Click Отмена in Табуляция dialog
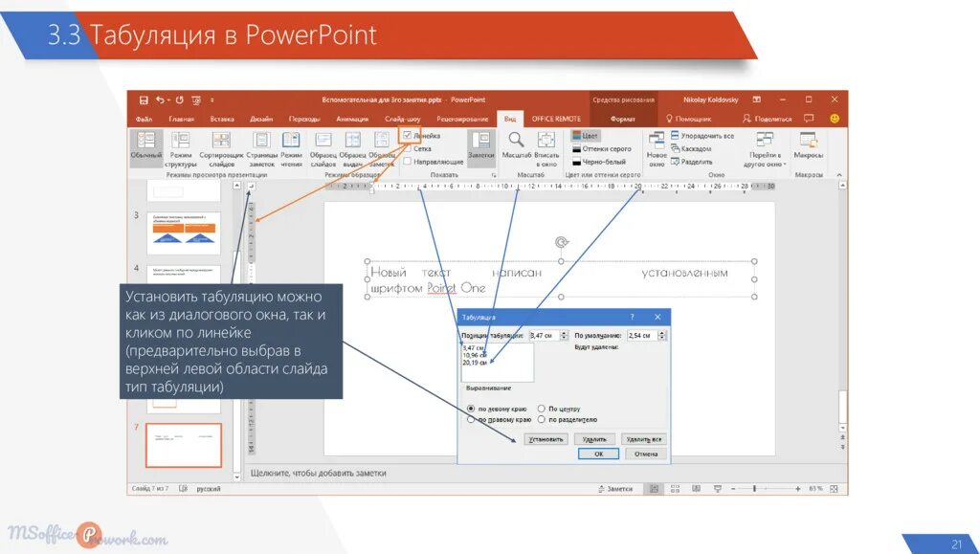The image size is (980, 554). 646,454
